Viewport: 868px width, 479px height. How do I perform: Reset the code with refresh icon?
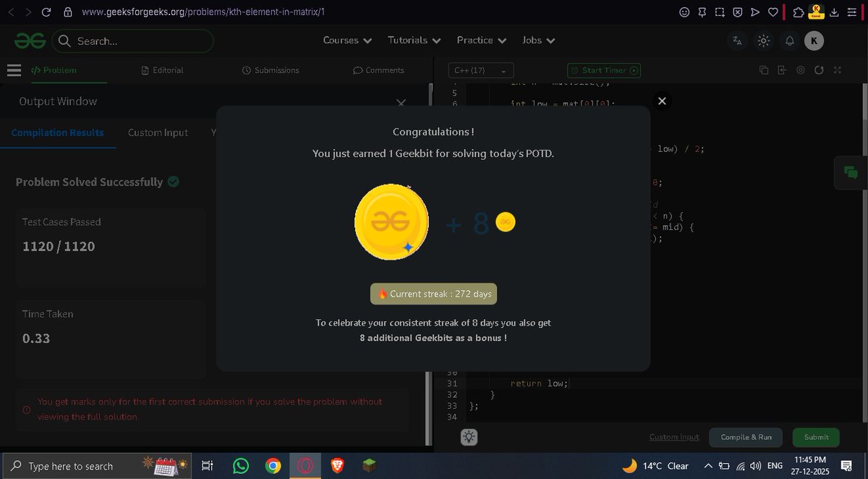pos(819,70)
